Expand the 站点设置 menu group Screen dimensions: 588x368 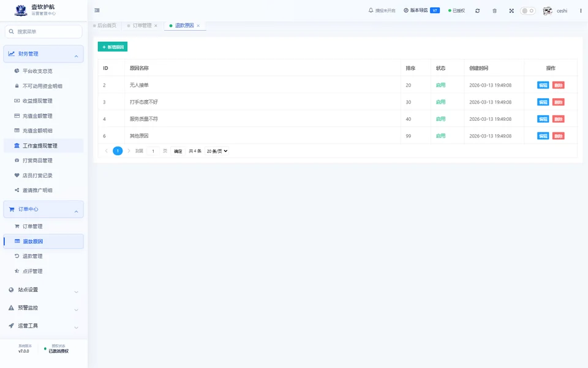[43, 290]
